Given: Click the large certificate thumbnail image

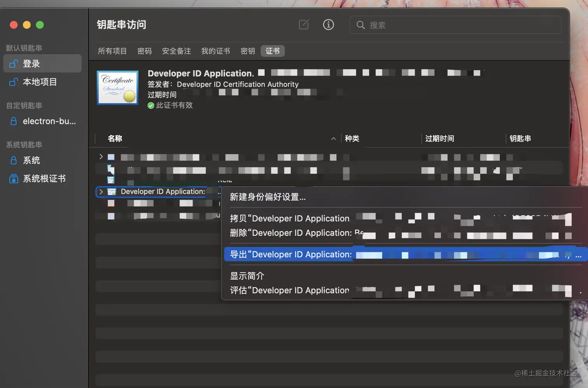Looking at the screenshot, I should pos(117,87).
